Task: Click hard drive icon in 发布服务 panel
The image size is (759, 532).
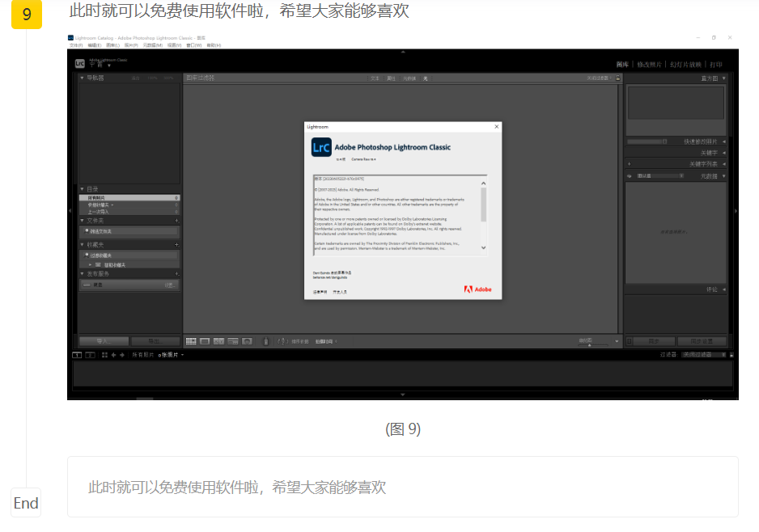Action: click(87, 285)
